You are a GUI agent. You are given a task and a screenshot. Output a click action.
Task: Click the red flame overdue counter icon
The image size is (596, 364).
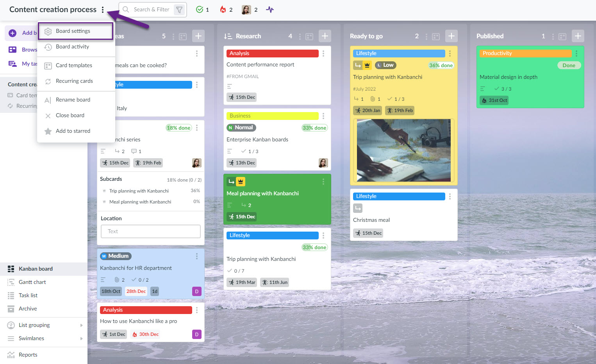(223, 10)
